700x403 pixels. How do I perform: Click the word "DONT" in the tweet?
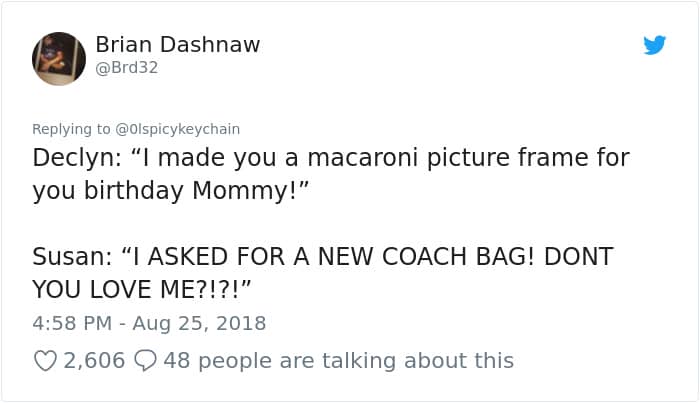576,257
